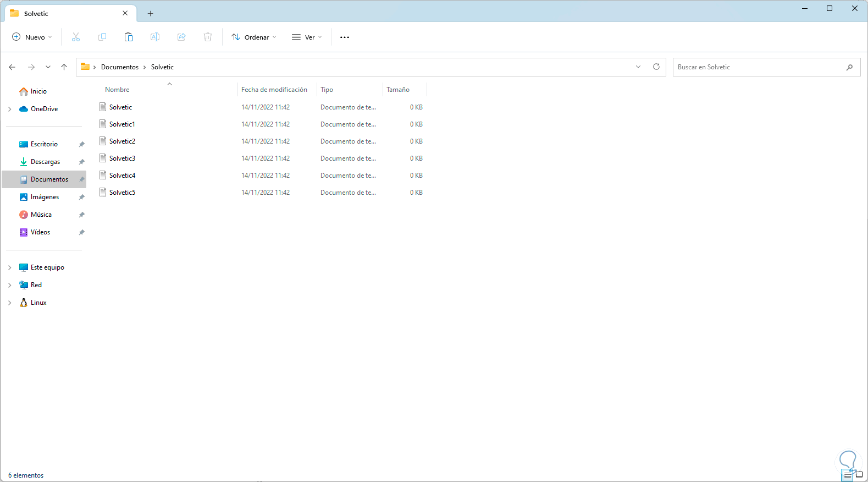Click the 6 elementos status text
This screenshot has height=482, width=868.
[x=26, y=475]
